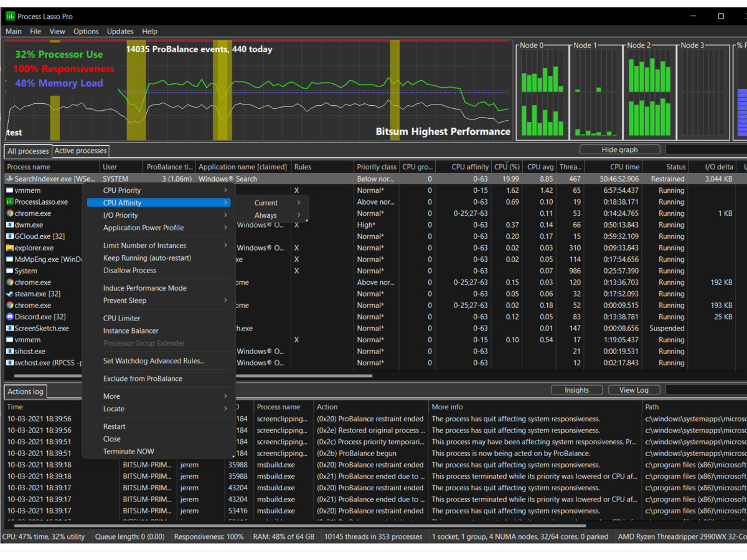
Task: Click the ProcessLasso.exe row icon
Action: click(9, 202)
